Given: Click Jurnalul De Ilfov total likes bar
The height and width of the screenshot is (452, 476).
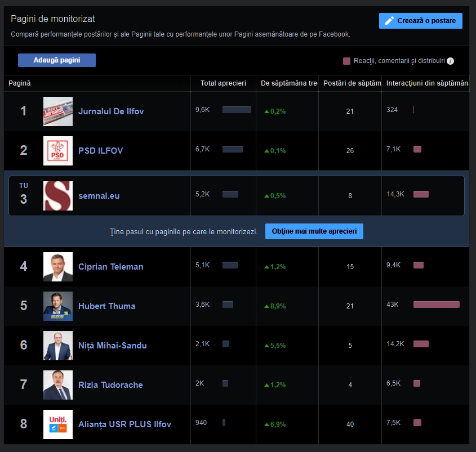Looking at the screenshot, I should coord(237,110).
